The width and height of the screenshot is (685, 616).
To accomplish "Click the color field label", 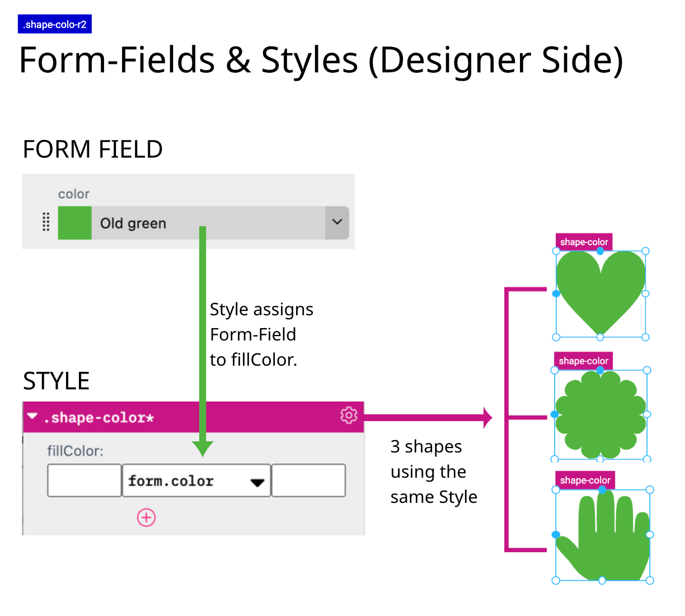I will (74, 194).
